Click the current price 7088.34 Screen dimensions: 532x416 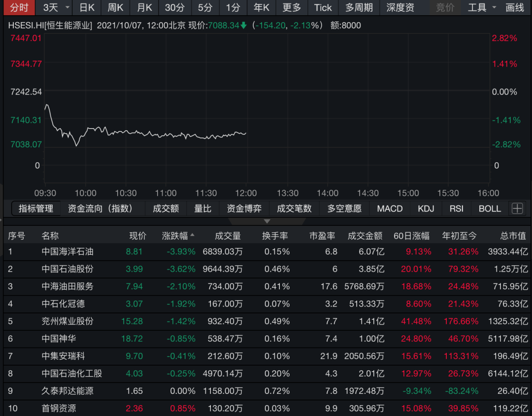(224, 26)
